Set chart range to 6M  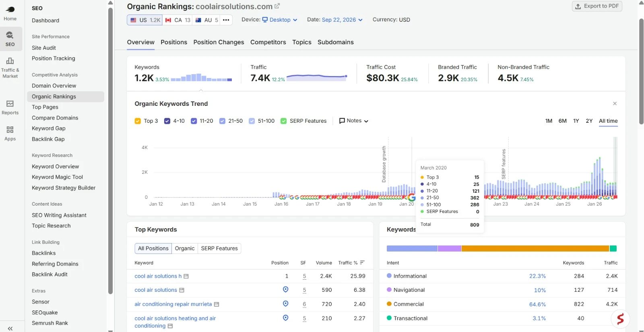(x=562, y=121)
